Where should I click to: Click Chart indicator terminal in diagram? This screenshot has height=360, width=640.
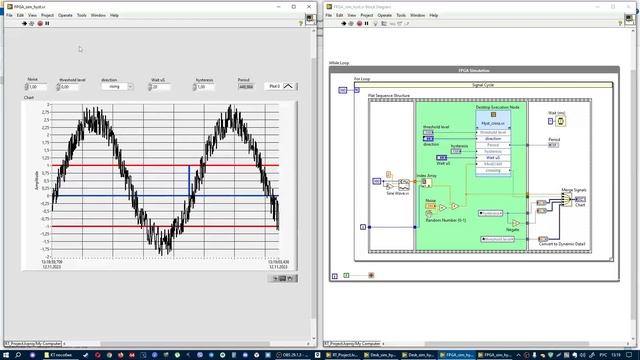(580, 199)
